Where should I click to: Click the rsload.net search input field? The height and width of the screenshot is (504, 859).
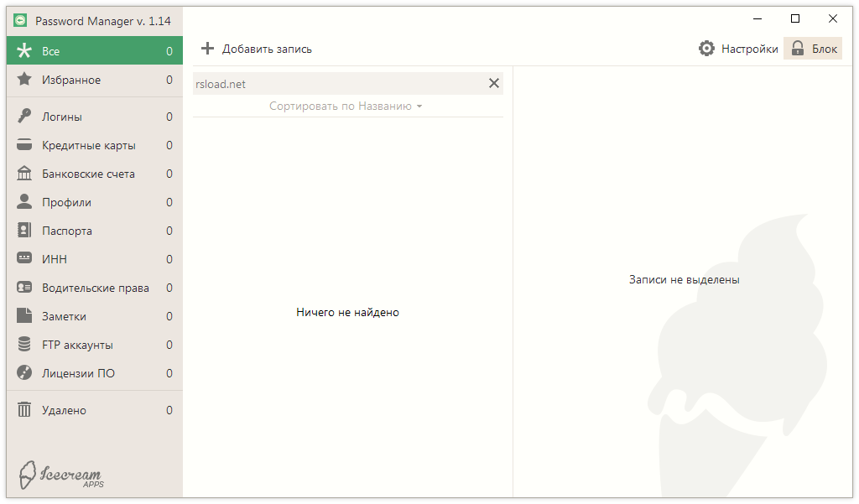336,83
